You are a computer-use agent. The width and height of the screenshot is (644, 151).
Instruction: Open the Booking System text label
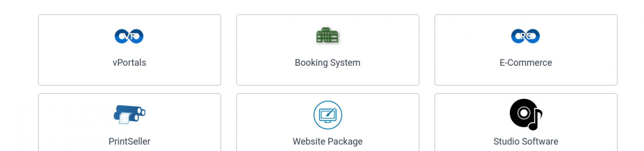pyautogui.click(x=328, y=63)
